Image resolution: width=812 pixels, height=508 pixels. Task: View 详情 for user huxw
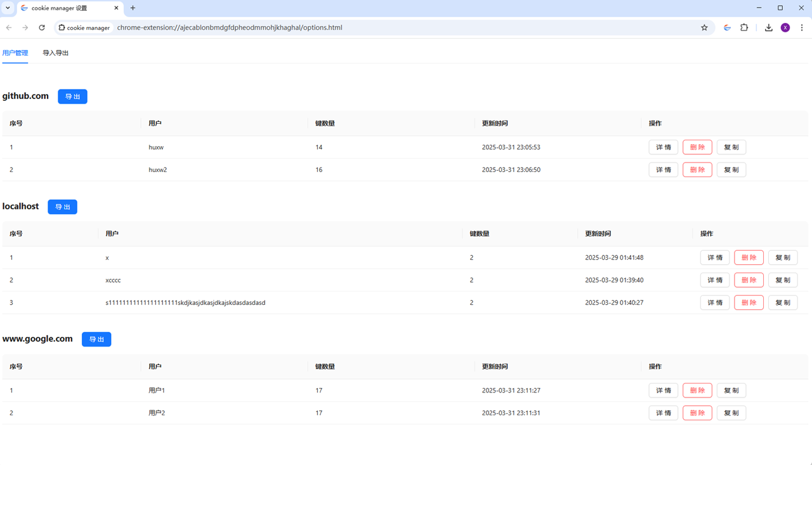pos(663,147)
